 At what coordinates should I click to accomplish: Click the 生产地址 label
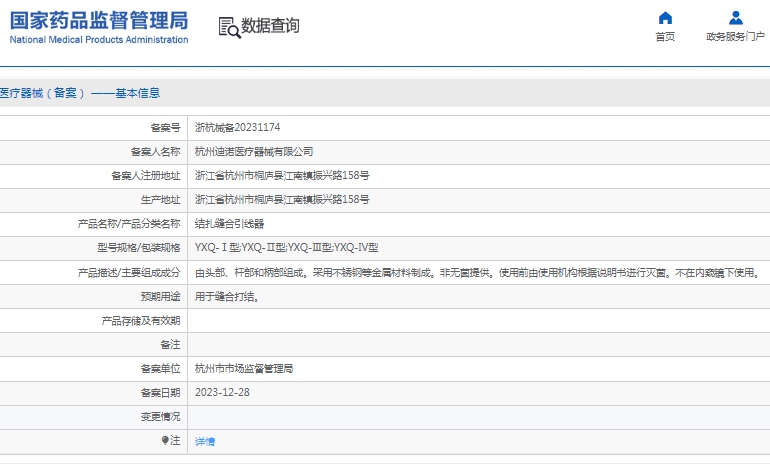point(161,200)
